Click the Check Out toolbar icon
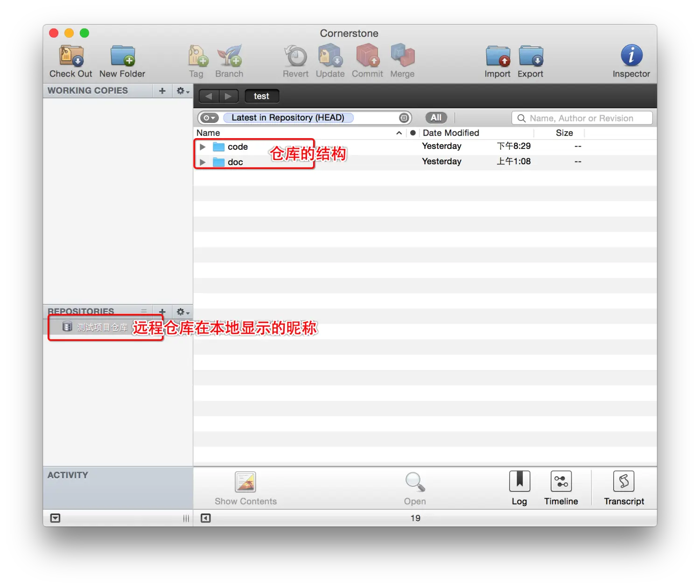 71,56
